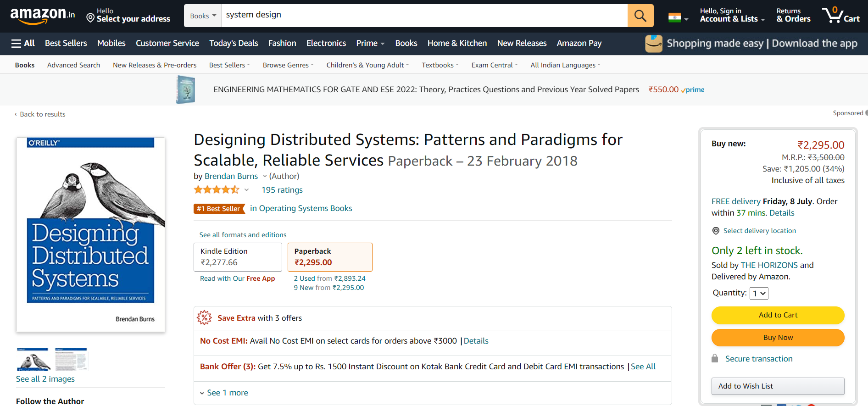Go Back to results
This screenshot has width=868, height=406.
coord(40,114)
